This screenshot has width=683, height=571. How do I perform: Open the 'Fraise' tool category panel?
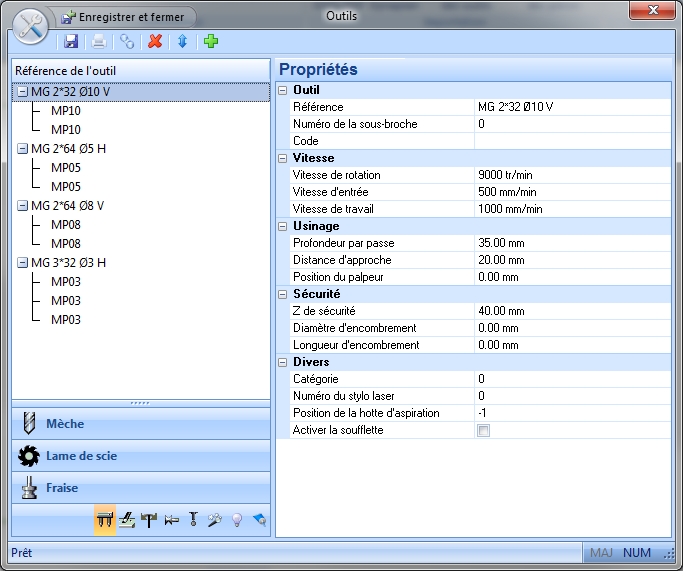pyautogui.click(x=141, y=488)
